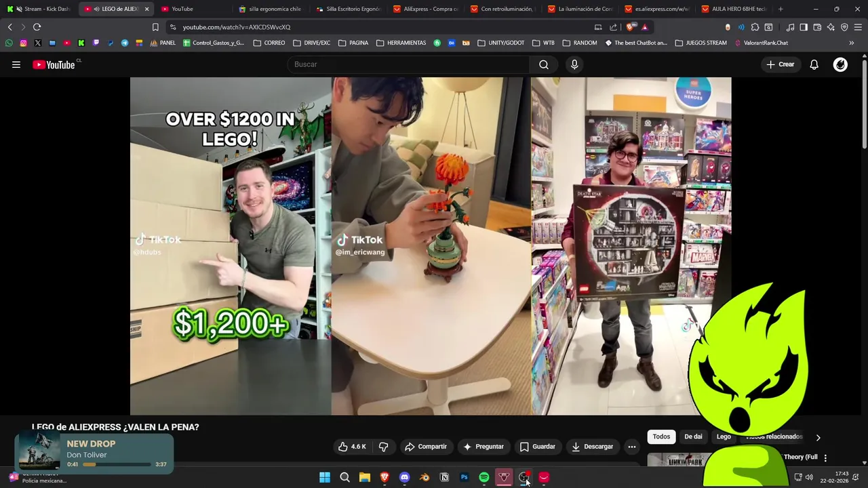Open the YouTube account avatar menu

[840, 64]
